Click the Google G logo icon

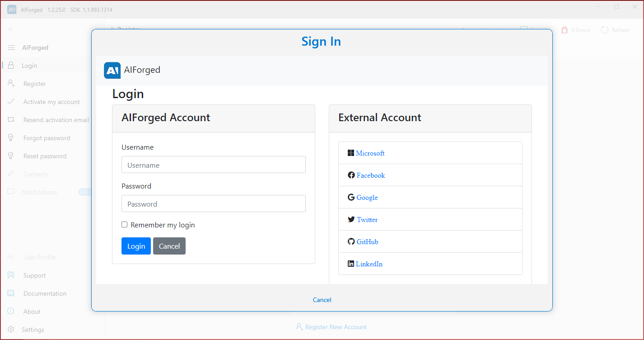click(x=351, y=197)
